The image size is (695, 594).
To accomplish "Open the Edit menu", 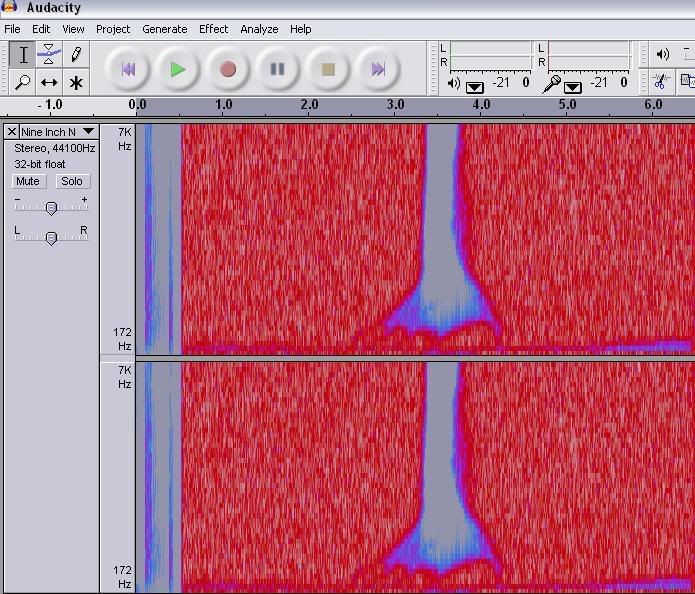I will tap(41, 29).
